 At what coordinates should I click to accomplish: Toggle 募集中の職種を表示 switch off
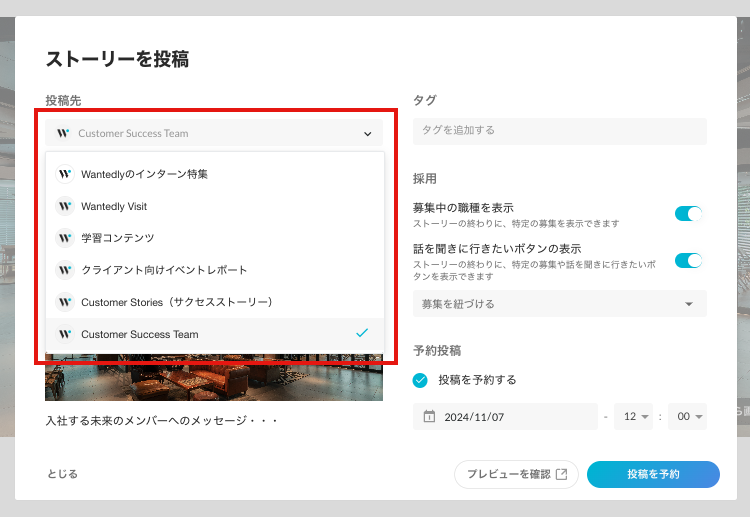click(688, 213)
